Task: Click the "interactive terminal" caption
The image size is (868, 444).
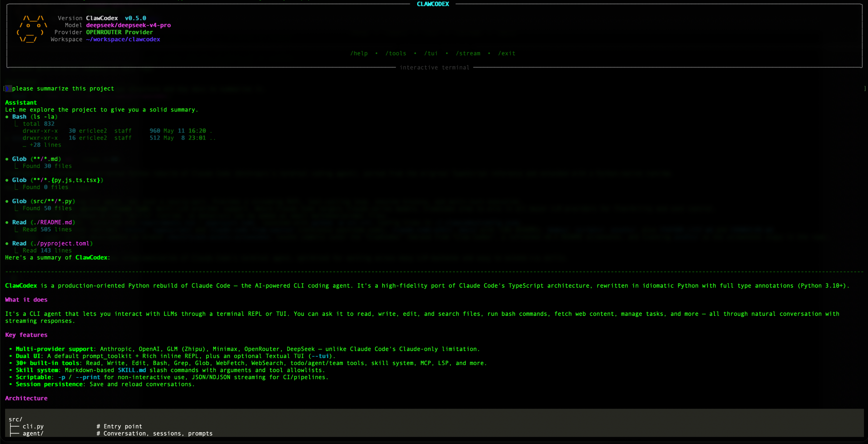Action: (434, 67)
